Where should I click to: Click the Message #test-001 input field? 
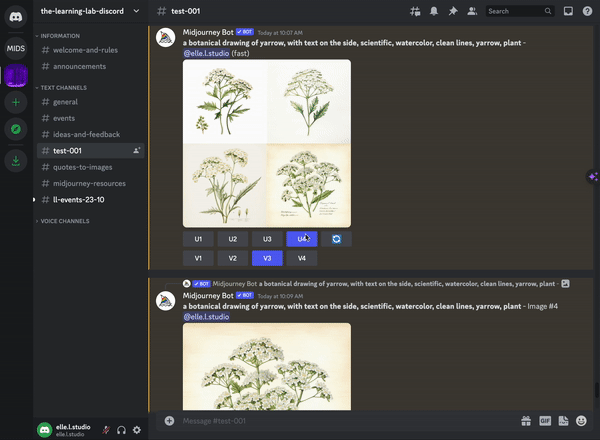coord(340,421)
